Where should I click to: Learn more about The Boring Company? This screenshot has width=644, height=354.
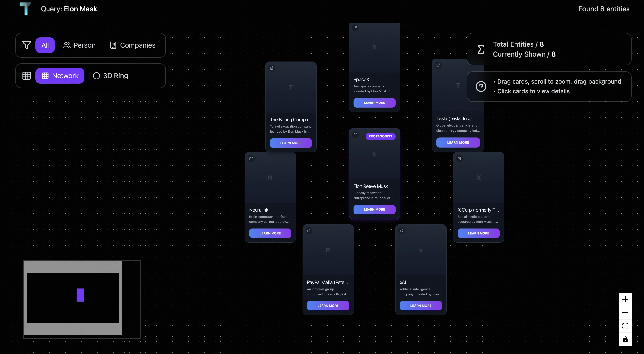(x=291, y=143)
